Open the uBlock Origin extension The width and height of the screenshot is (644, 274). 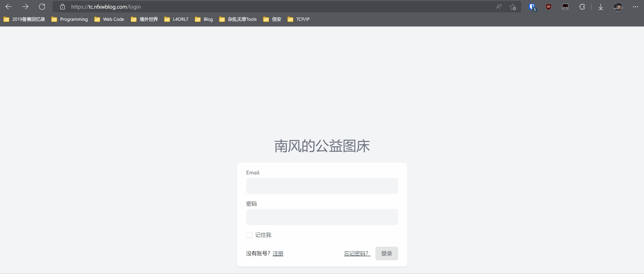pos(549,7)
